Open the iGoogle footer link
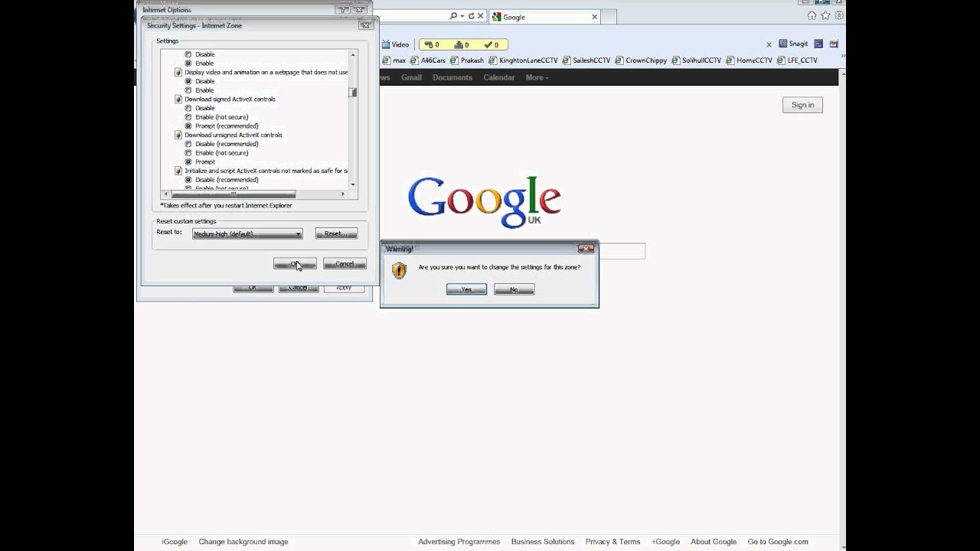The width and height of the screenshot is (980, 551). tap(175, 542)
